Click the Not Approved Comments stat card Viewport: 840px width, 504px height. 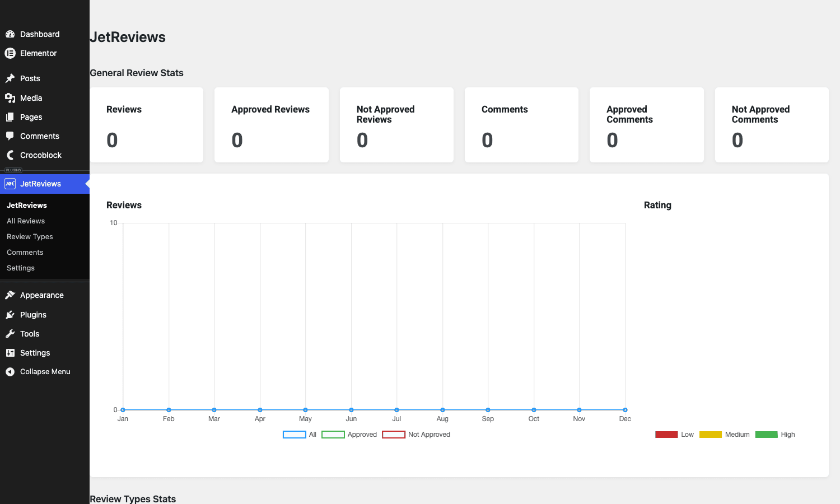(772, 125)
